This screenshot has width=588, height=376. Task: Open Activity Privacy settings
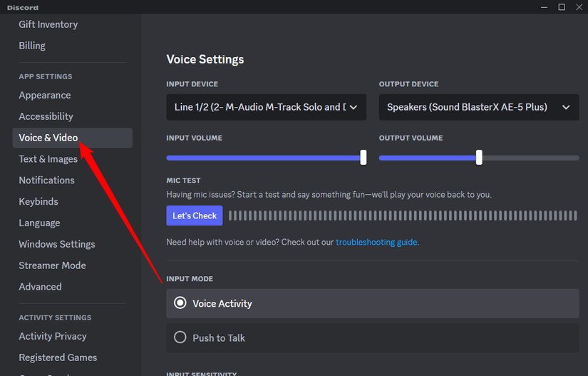(52, 336)
